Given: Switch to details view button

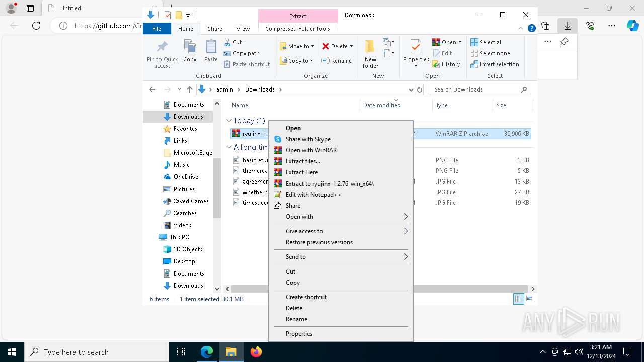Looking at the screenshot, I should (519, 299).
